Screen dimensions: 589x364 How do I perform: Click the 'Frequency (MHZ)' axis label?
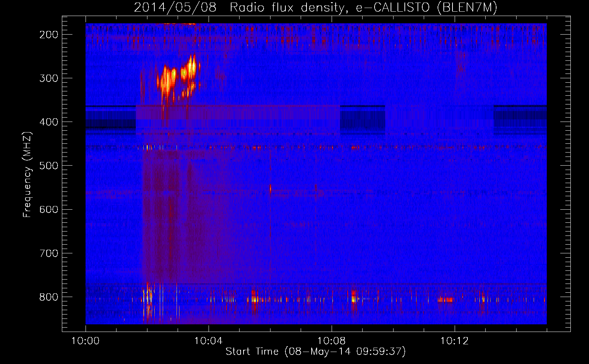27,175
